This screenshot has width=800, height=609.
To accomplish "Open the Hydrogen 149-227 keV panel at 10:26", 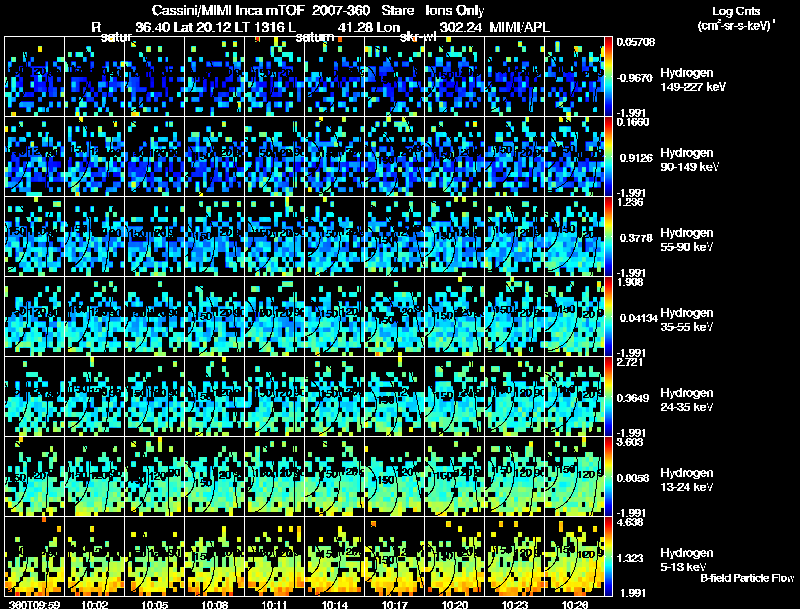I will tap(574, 77).
